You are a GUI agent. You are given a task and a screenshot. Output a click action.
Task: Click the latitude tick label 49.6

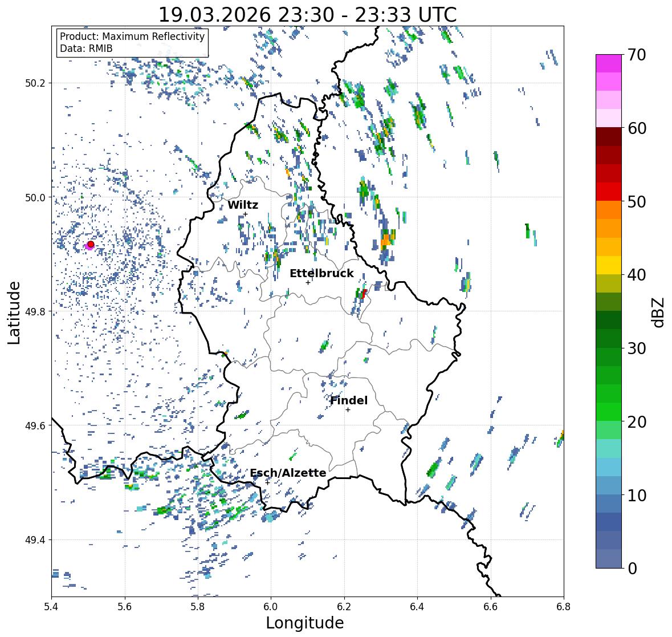[x=35, y=425]
